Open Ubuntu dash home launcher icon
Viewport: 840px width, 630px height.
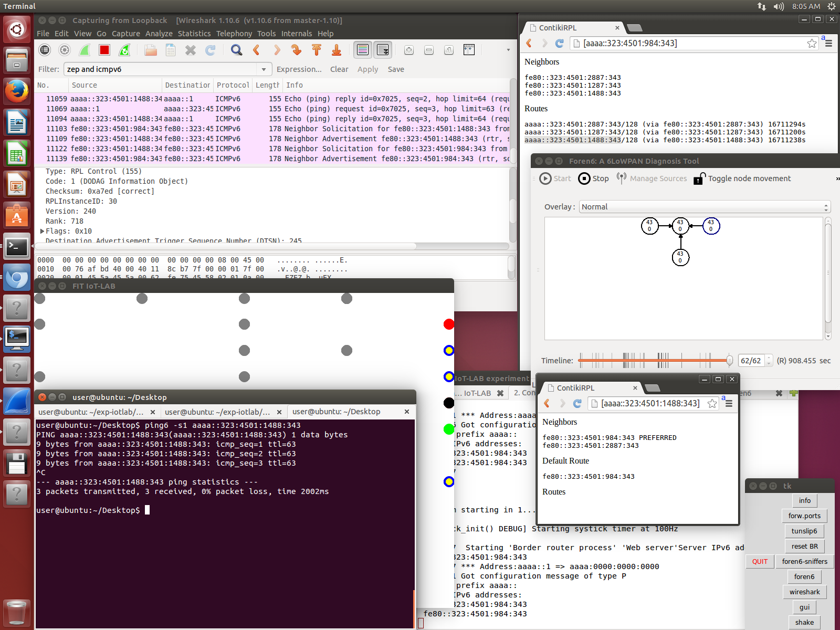click(17, 29)
